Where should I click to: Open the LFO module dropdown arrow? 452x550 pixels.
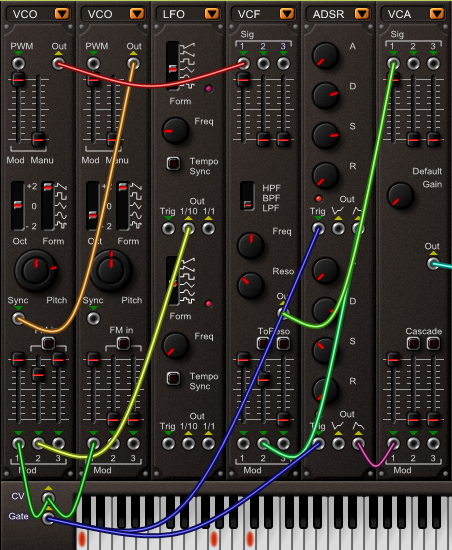(212, 14)
